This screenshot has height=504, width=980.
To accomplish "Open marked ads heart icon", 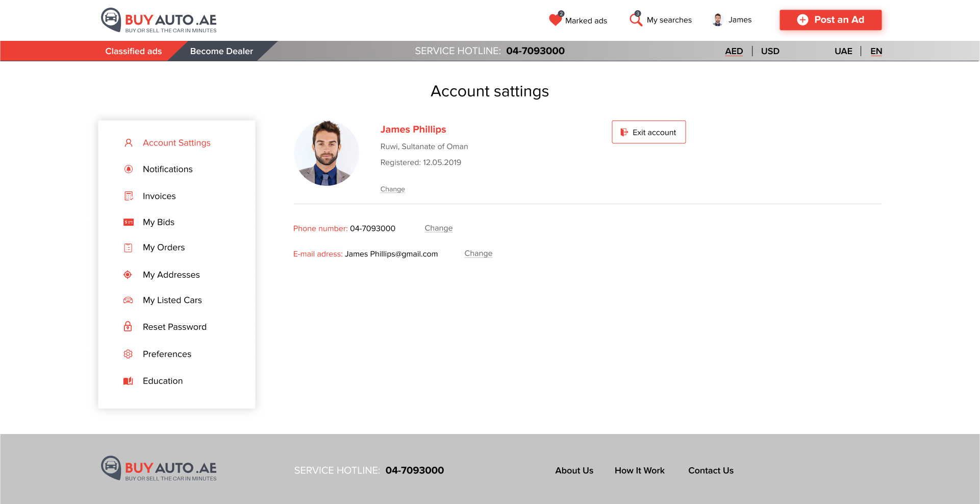I will click(556, 19).
